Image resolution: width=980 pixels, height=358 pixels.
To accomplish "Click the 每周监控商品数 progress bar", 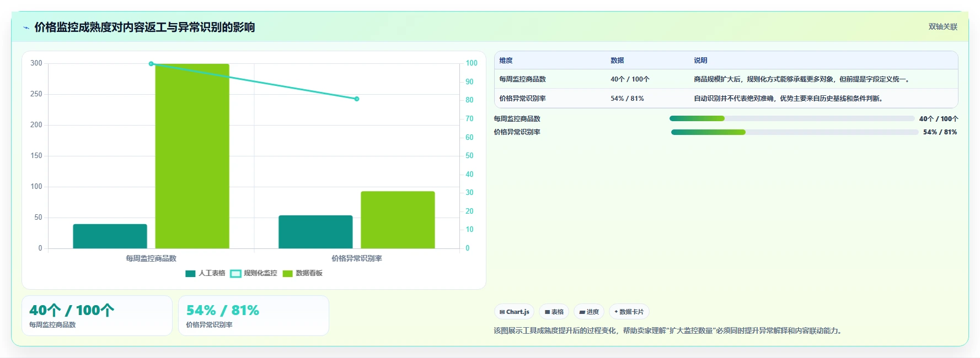I will tap(792, 118).
